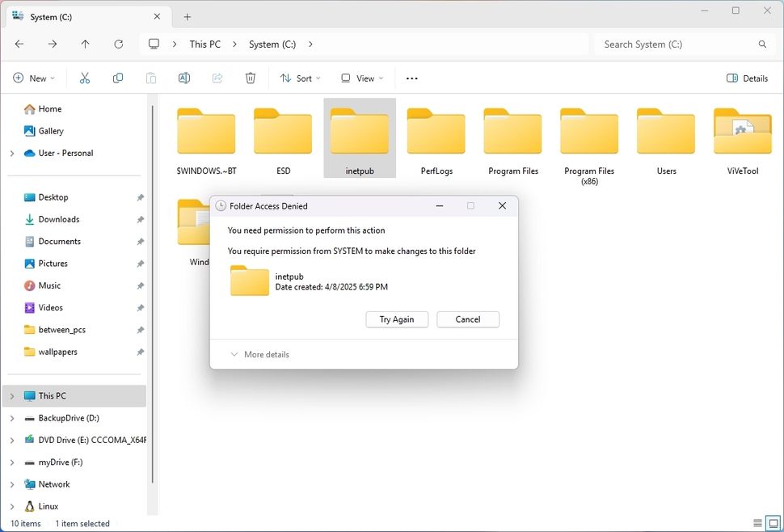
Task: Select the Cut tool in the toolbar
Action: click(84, 78)
